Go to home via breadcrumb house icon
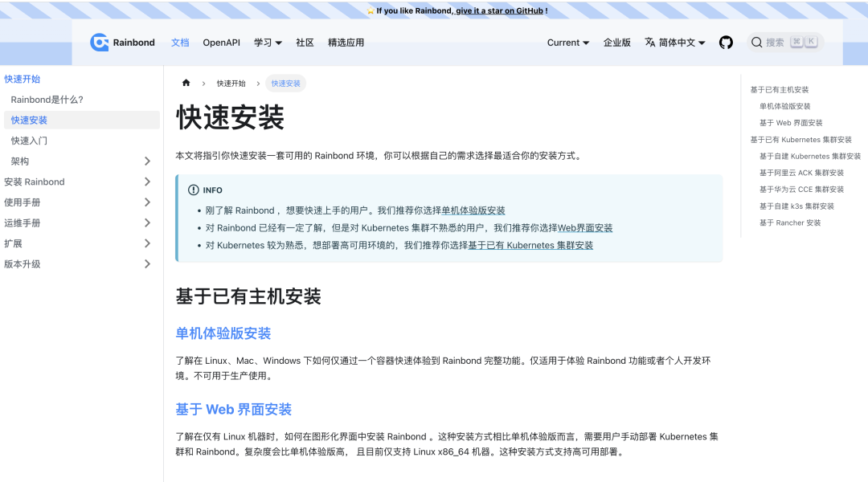This screenshot has height=482, width=868. (x=186, y=83)
